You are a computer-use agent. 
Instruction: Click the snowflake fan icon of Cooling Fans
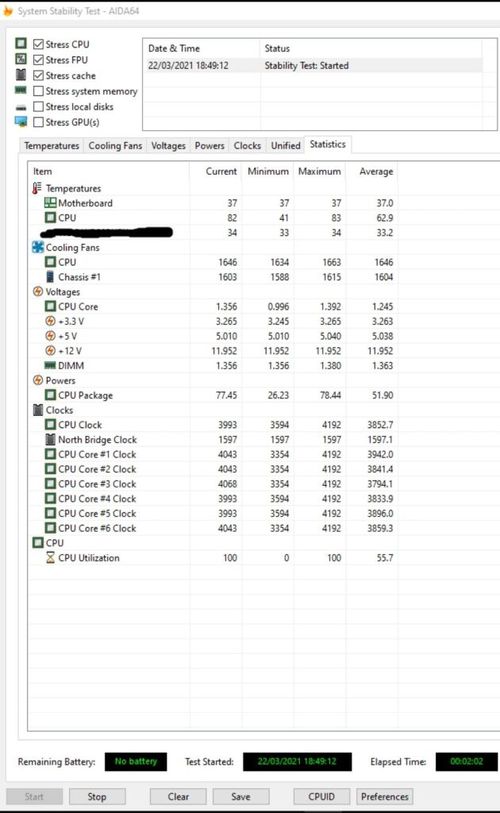(x=38, y=247)
